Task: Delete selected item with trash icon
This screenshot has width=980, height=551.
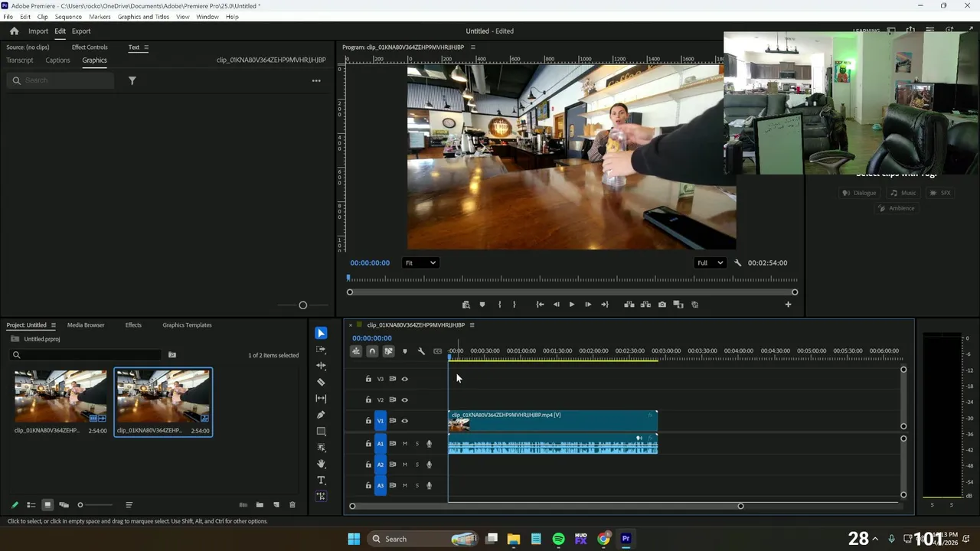Action: coord(292,505)
